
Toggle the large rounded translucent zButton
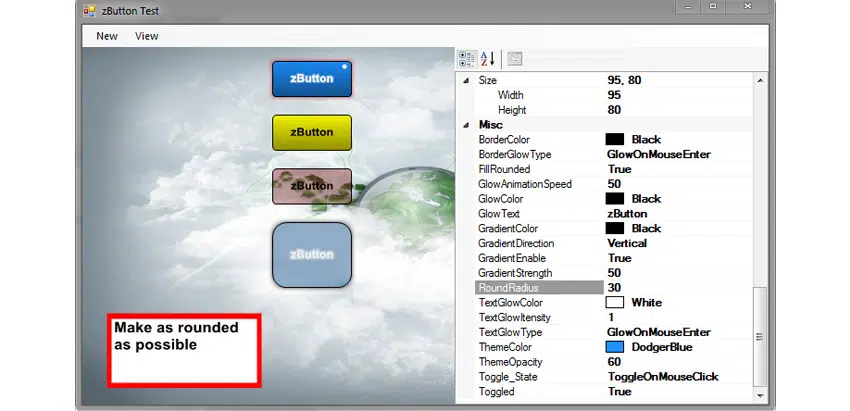tap(312, 255)
